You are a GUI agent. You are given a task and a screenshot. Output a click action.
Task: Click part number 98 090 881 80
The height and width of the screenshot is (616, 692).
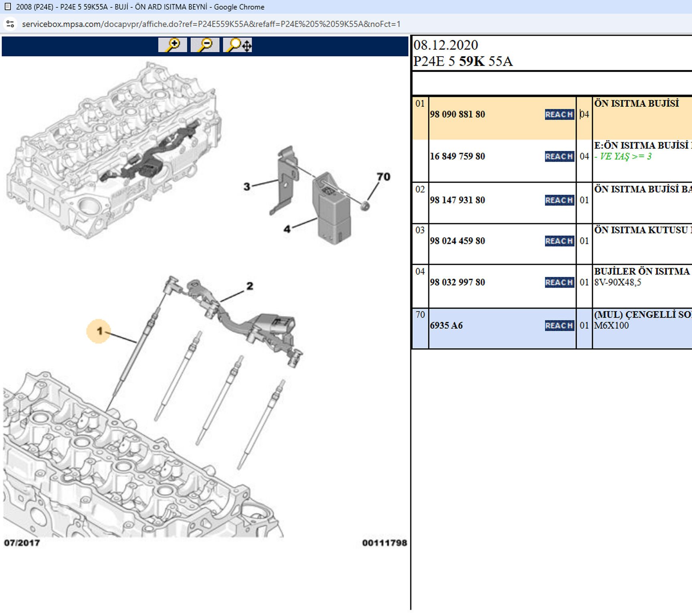pyautogui.click(x=457, y=115)
